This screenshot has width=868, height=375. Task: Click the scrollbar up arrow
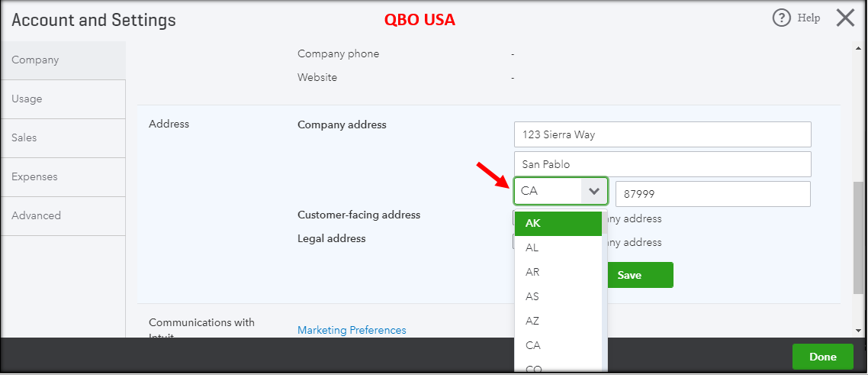pyautogui.click(x=858, y=47)
